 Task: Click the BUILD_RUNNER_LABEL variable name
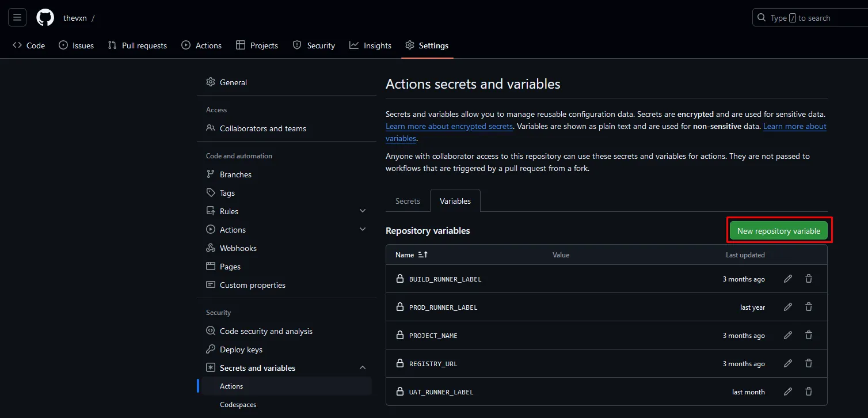point(445,279)
